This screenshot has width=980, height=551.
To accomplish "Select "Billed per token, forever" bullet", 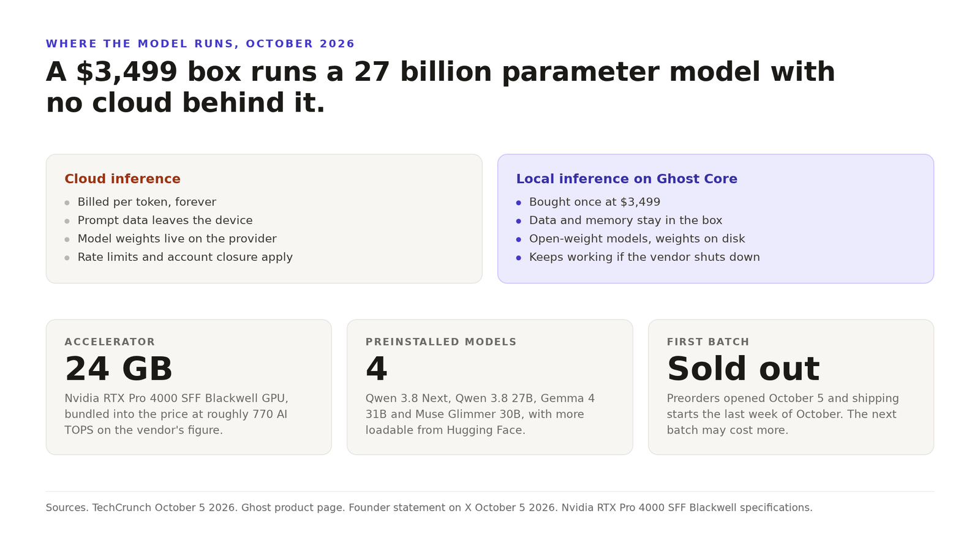I will point(147,202).
